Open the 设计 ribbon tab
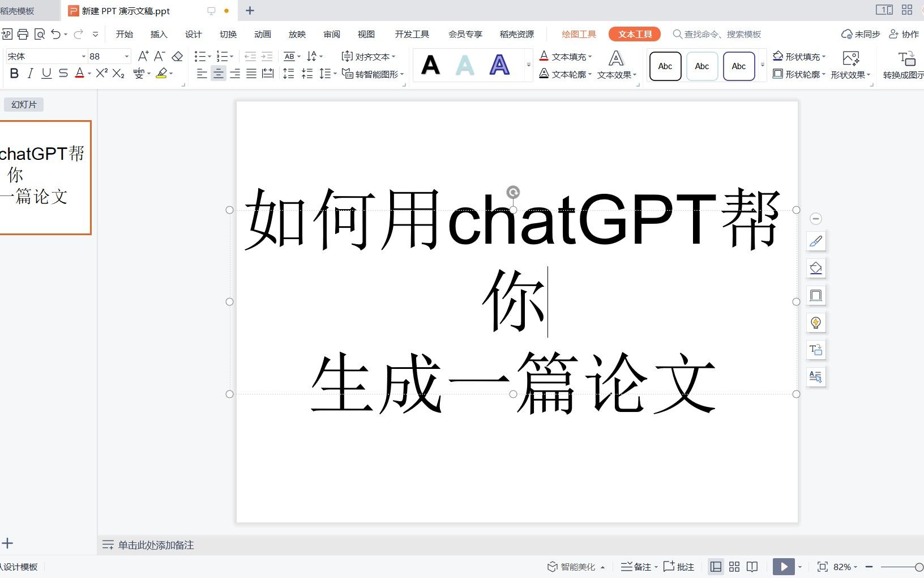The image size is (924, 578). tap(193, 34)
